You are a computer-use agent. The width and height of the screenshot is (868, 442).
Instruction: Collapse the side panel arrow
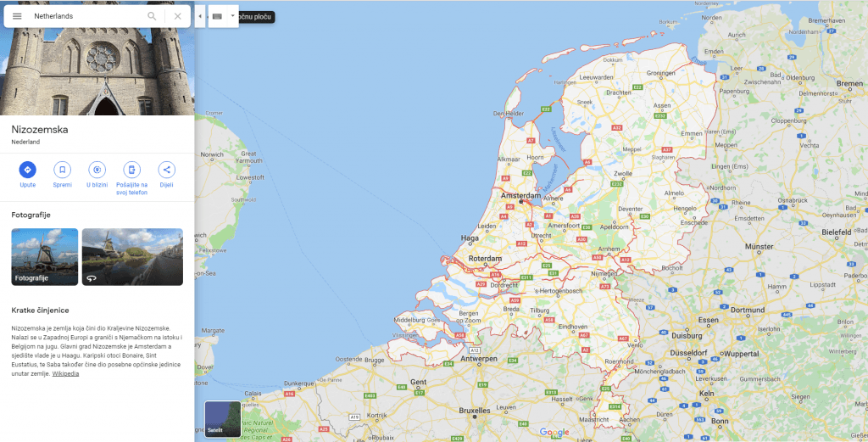200,17
